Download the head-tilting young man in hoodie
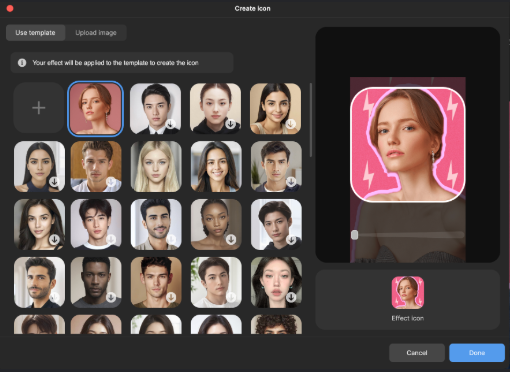Screen dimensions: 510x372 291,239
